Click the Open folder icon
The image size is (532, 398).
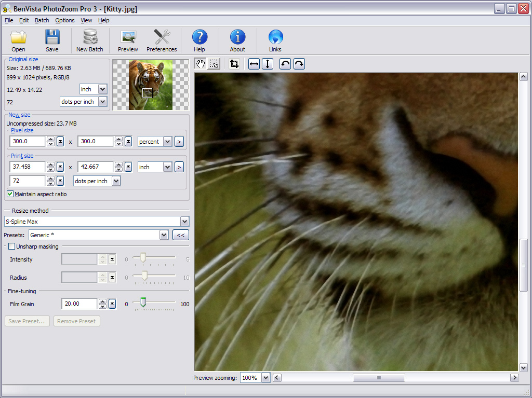point(18,38)
